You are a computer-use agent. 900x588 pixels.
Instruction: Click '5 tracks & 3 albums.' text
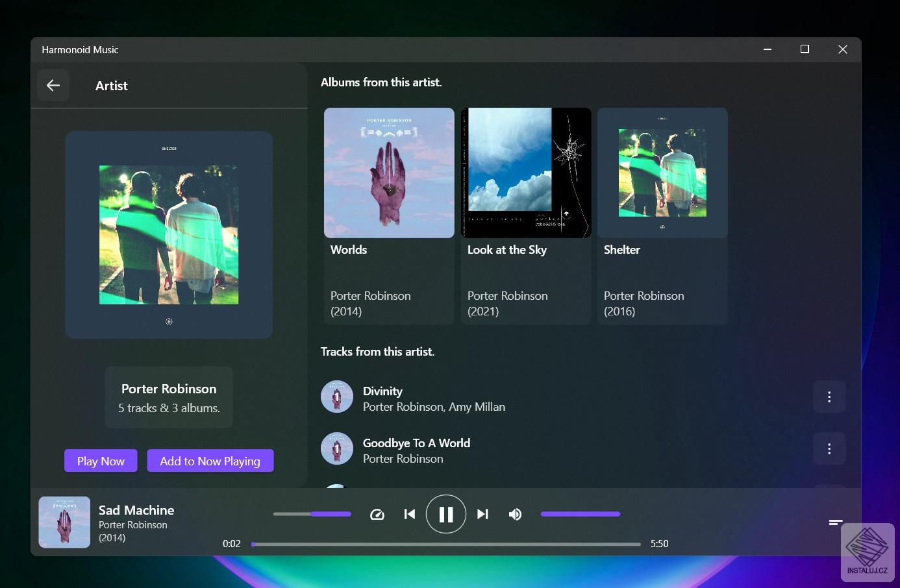pos(169,408)
